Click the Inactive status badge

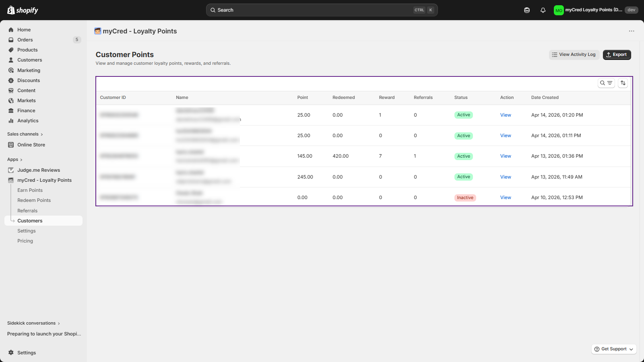pos(465,198)
